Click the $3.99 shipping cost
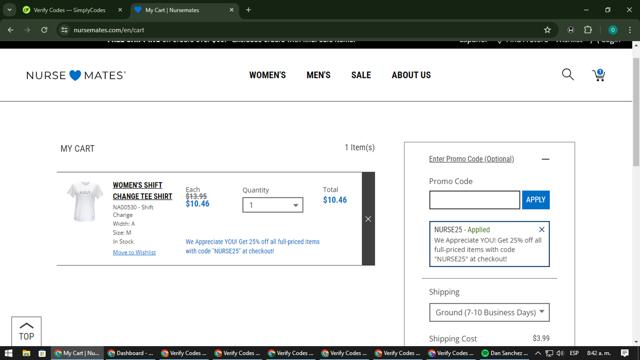The height and width of the screenshot is (360, 640). 541,338
